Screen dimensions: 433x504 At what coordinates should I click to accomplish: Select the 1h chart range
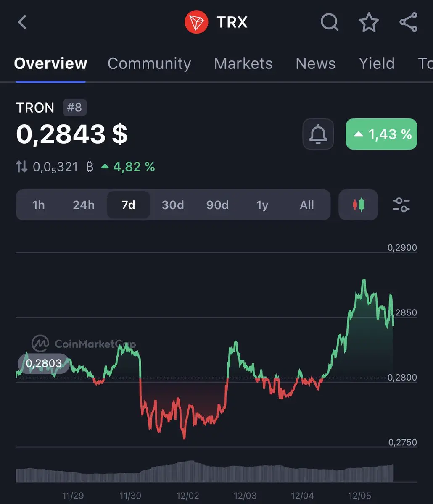pyautogui.click(x=39, y=205)
